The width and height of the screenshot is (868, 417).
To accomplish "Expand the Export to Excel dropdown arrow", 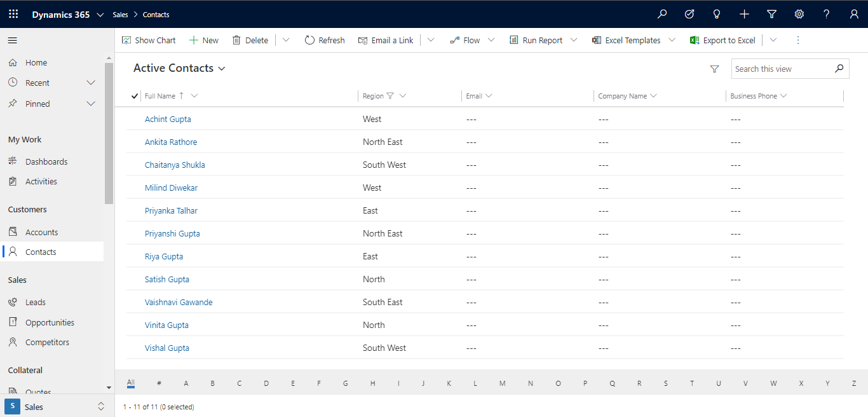I will (x=773, y=40).
